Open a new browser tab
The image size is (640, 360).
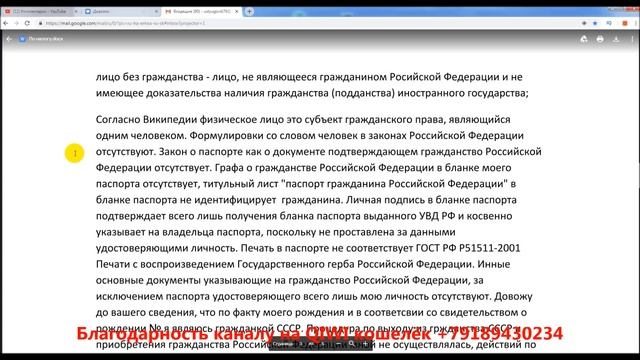pyautogui.click(x=249, y=11)
